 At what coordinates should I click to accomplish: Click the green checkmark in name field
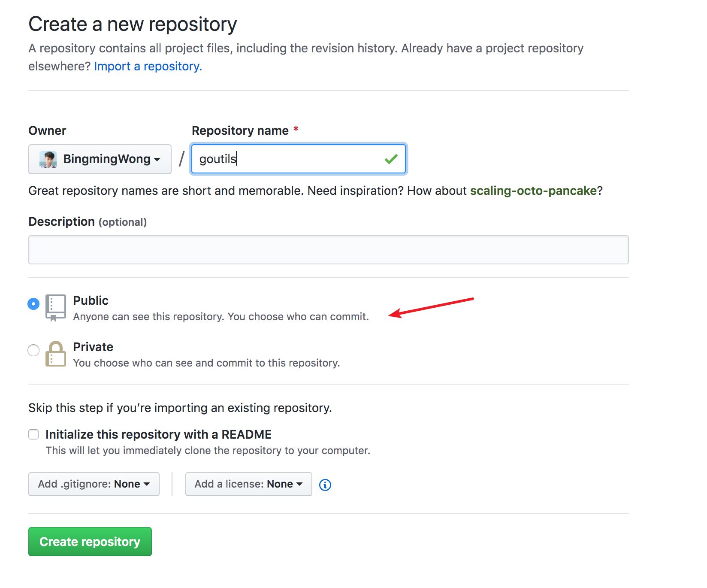391,159
